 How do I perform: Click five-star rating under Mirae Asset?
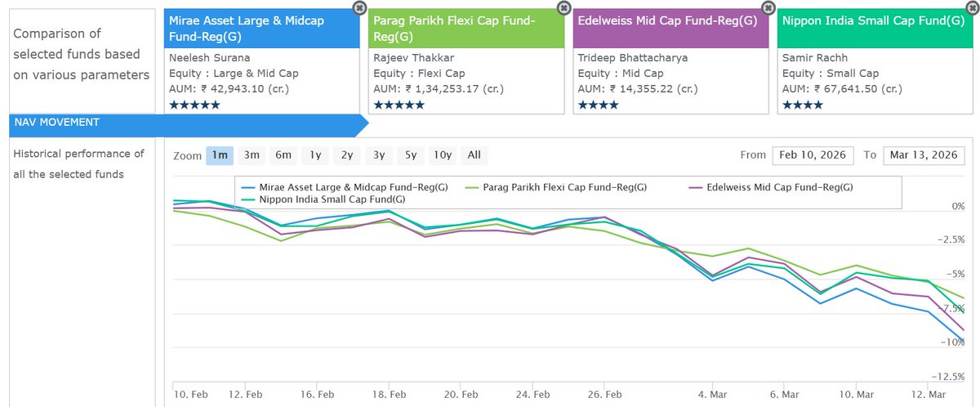[x=194, y=105]
